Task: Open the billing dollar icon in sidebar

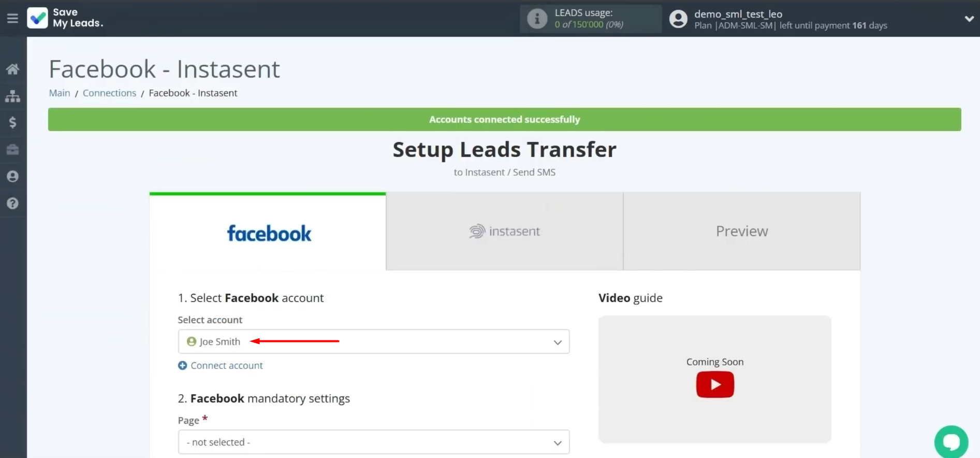Action: [x=12, y=122]
